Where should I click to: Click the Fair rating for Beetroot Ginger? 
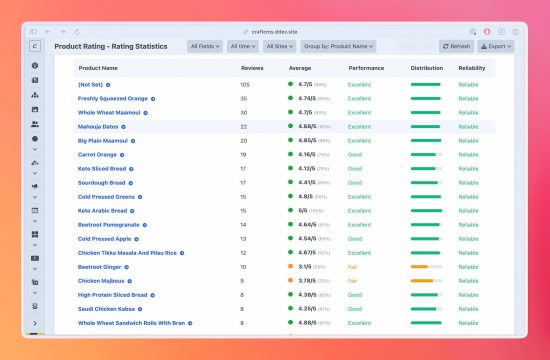coord(352,267)
